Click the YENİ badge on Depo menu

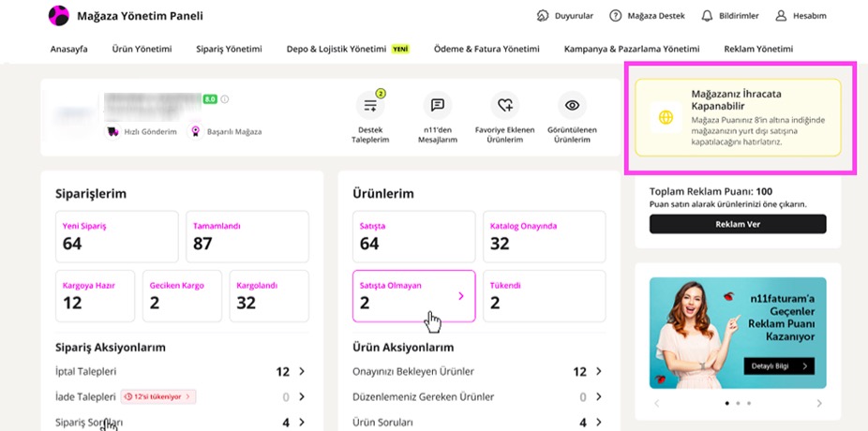click(x=400, y=49)
